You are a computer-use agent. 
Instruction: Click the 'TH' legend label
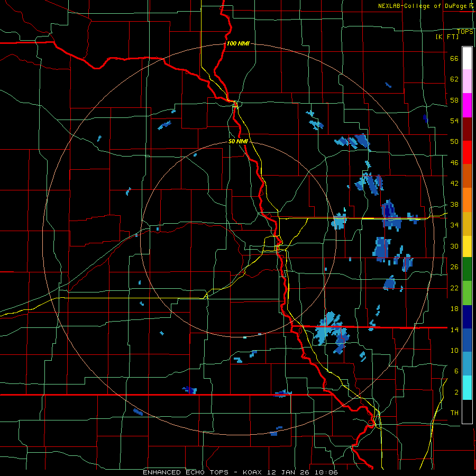(454, 413)
